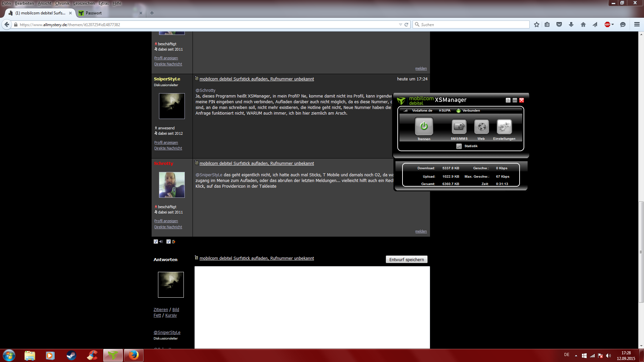
Task: Expand the Adblock Plus dropdown arrow
Action: tap(612, 24)
